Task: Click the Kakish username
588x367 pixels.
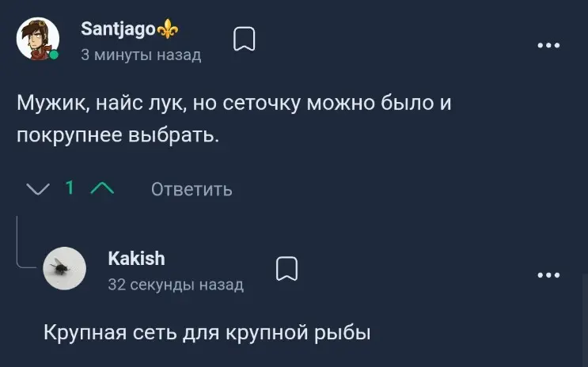Action: [x=136, y=259]
